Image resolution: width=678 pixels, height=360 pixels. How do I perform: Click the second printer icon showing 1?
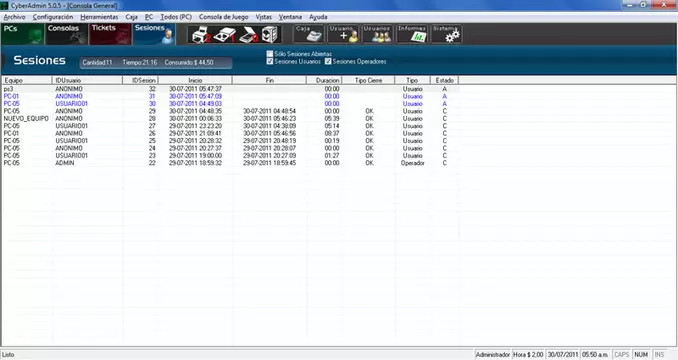coord(224,35)
